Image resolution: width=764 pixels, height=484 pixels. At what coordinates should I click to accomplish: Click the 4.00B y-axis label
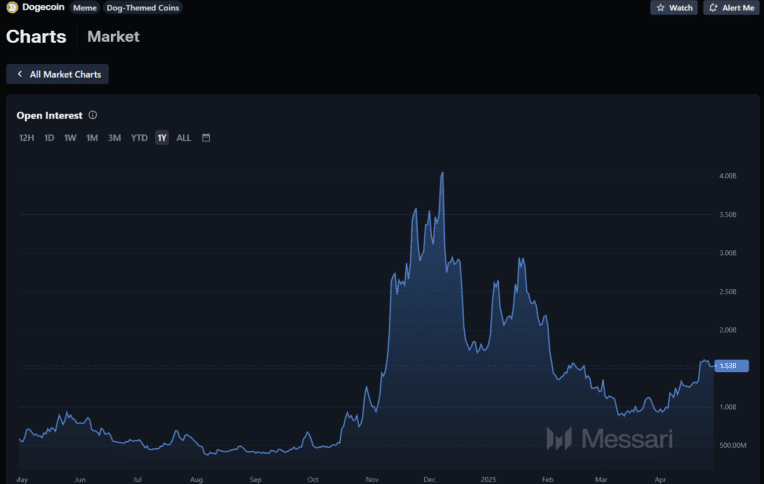pyautogui.click(x=728, y=175)
